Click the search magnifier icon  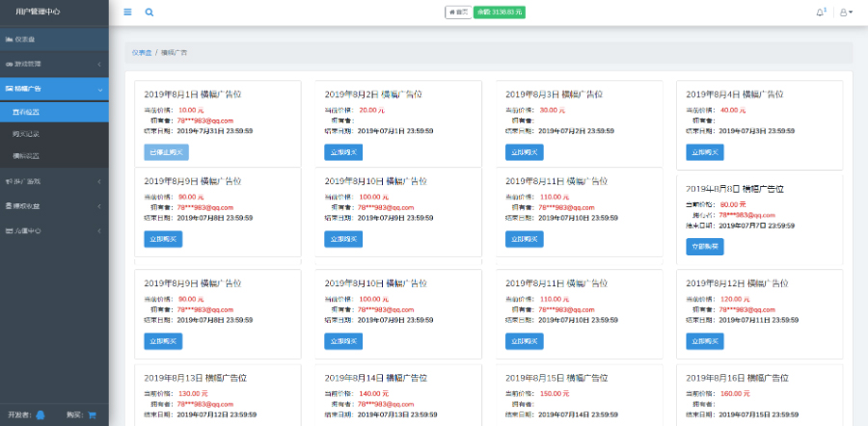pos(149,13)
